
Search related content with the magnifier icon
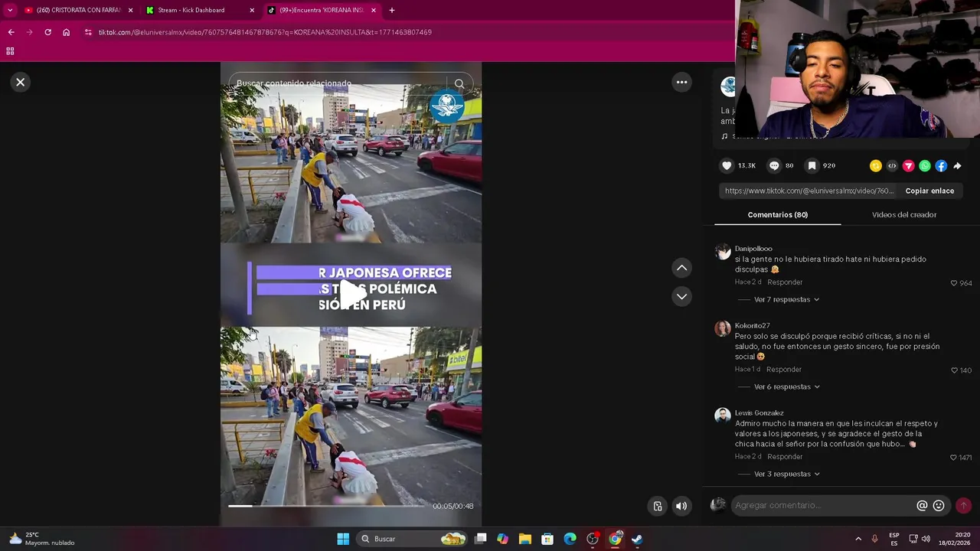[459, 83]
